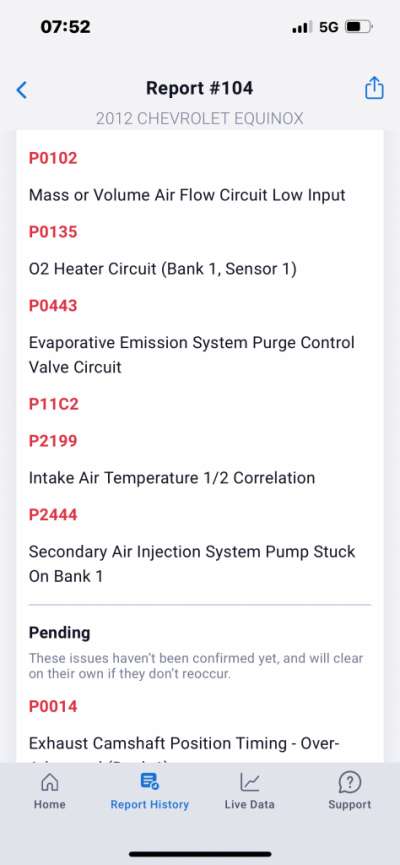Select the Report History icon
Viewport: 400px width, 865px height.
pos(150,781)
